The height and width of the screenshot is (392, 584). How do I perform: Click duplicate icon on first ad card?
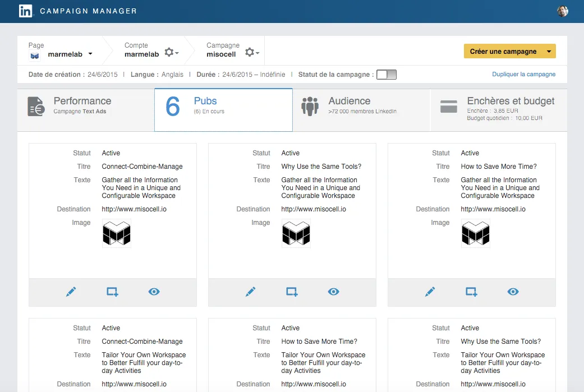tap(112, 292)
